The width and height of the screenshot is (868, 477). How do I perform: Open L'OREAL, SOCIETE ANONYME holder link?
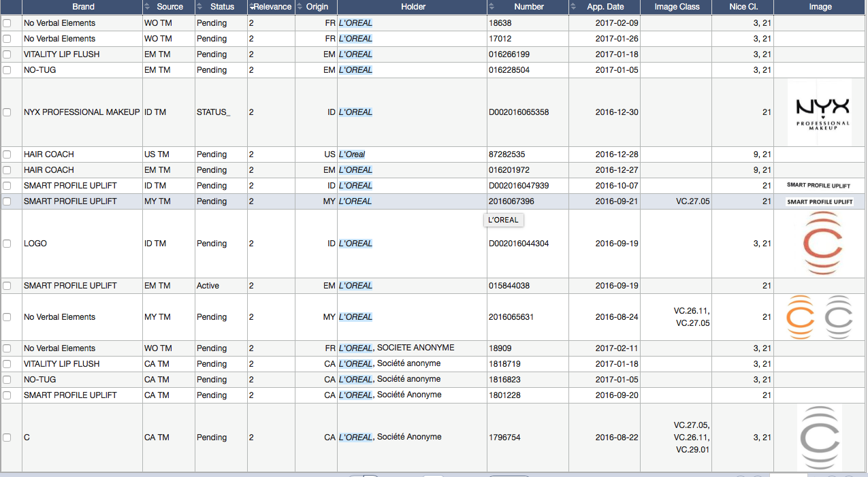tap(396, 348)
